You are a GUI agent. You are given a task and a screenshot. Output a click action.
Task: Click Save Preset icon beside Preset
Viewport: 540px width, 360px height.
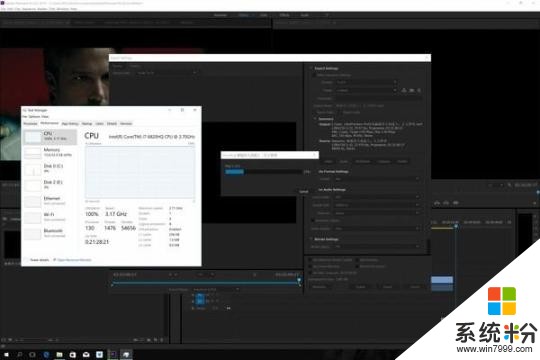(404, 90)
